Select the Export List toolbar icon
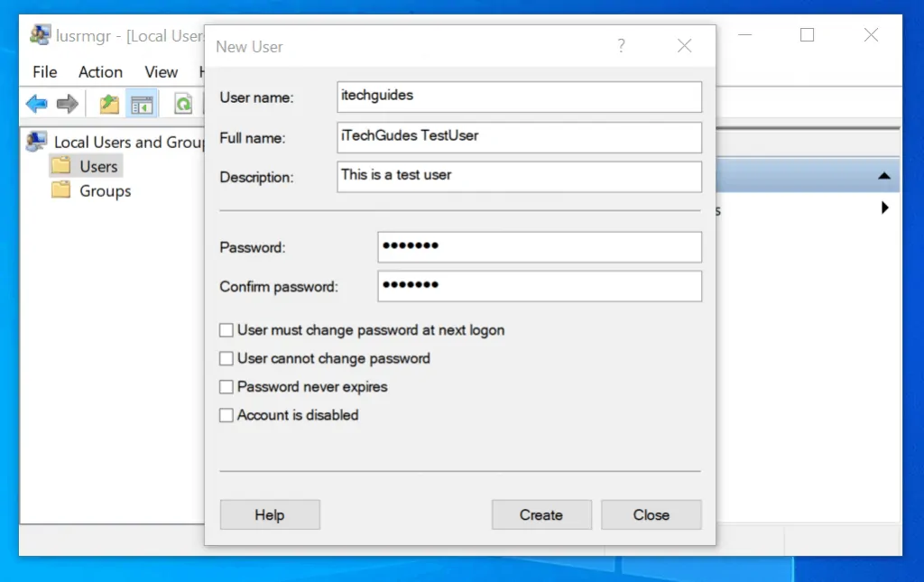Screen dimensions: 924x582 (x=108, y=103)
